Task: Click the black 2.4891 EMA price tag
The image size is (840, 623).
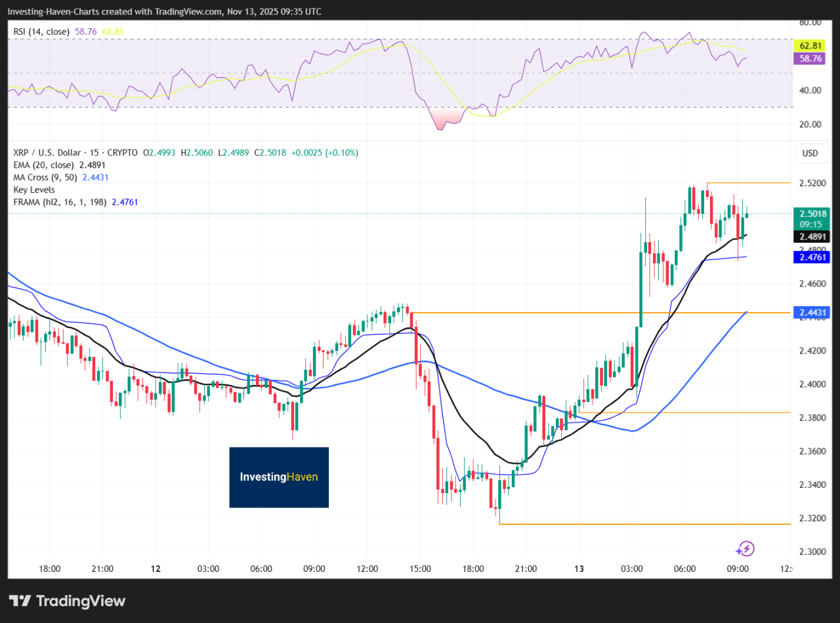Action: [812, 236]
